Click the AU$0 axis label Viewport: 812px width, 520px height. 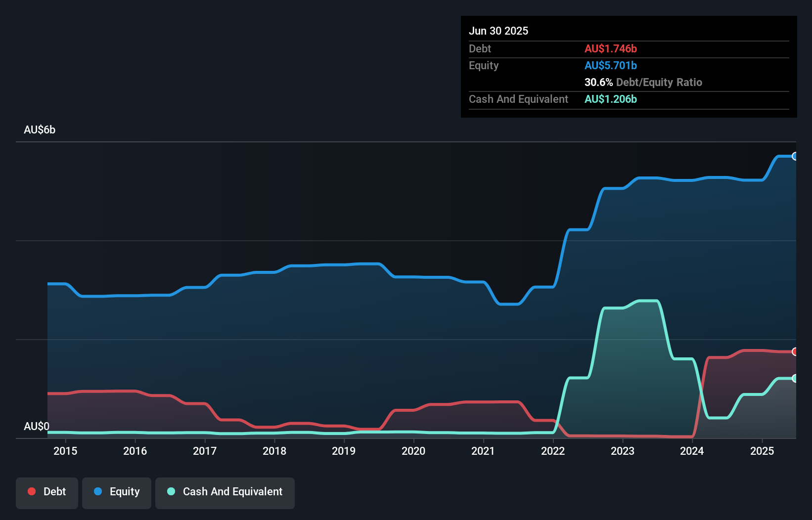(x=36, y=427)
